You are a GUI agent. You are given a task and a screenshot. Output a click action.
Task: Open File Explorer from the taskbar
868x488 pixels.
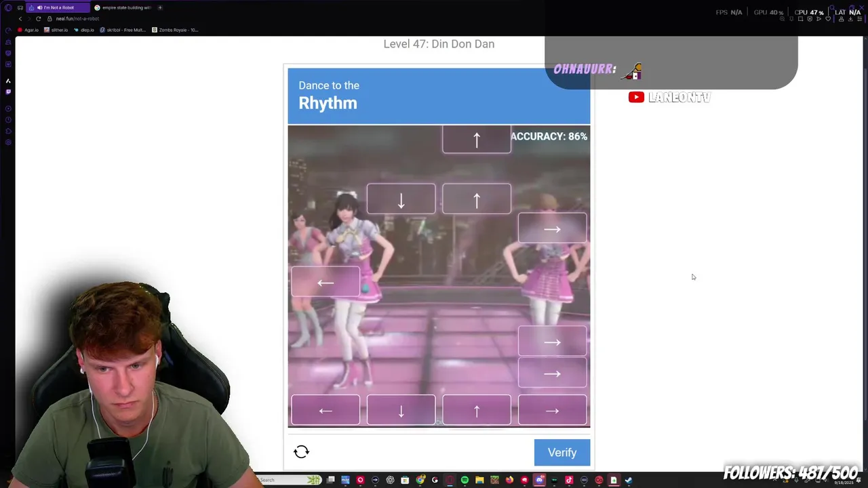(479, 480)
